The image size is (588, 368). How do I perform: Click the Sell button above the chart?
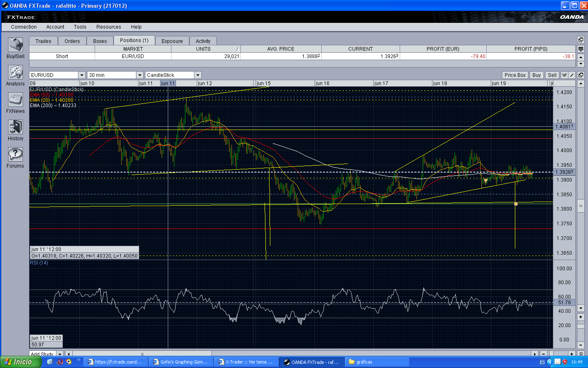click(552, 75)
